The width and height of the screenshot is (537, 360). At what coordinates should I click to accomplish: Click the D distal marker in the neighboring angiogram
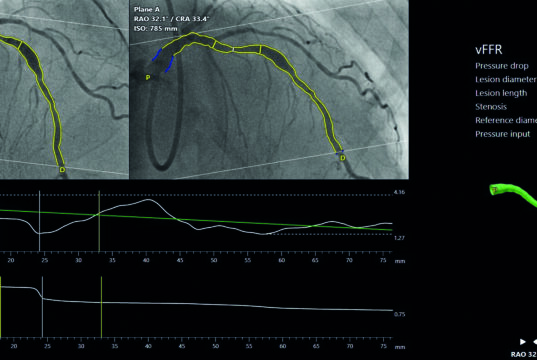pyautogui.click(x=62, y=170)
